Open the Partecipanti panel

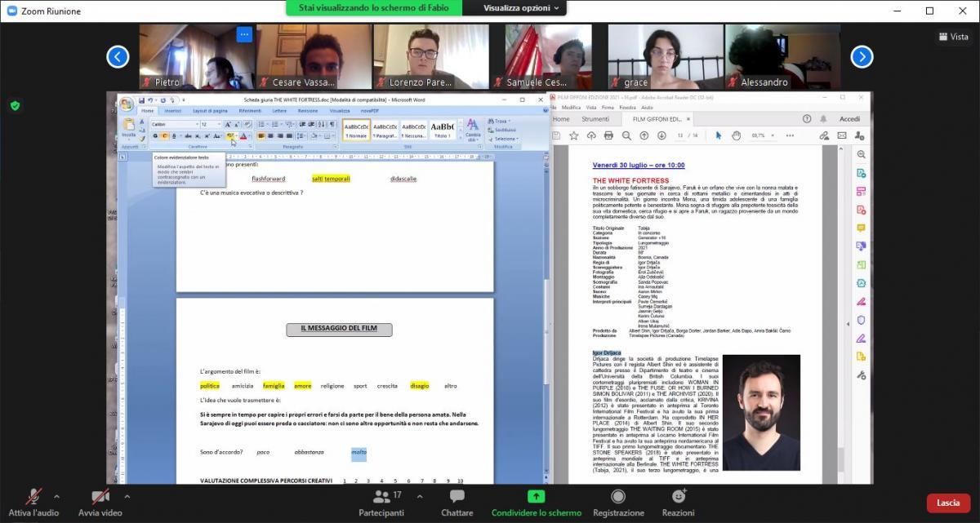point(381,503)
